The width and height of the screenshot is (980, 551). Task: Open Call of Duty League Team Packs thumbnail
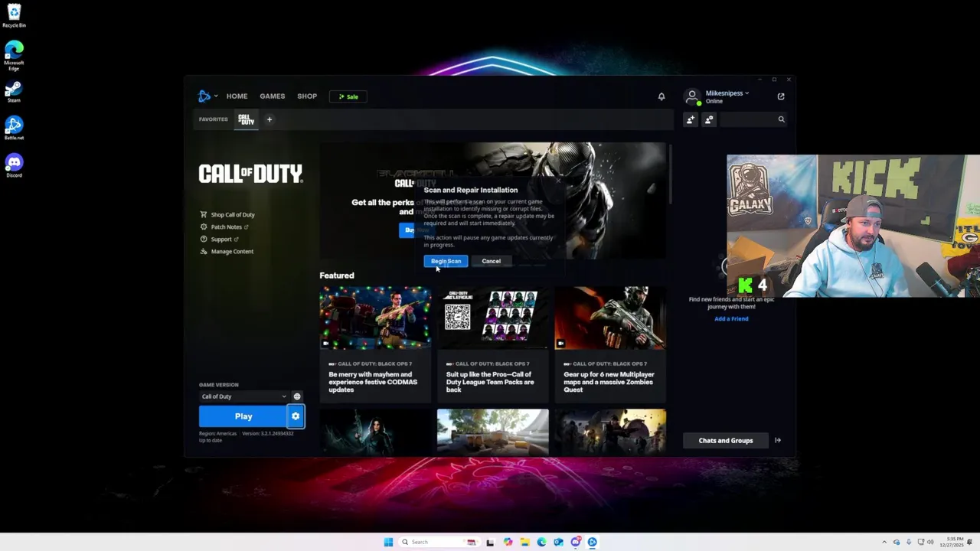click(492, 318)
